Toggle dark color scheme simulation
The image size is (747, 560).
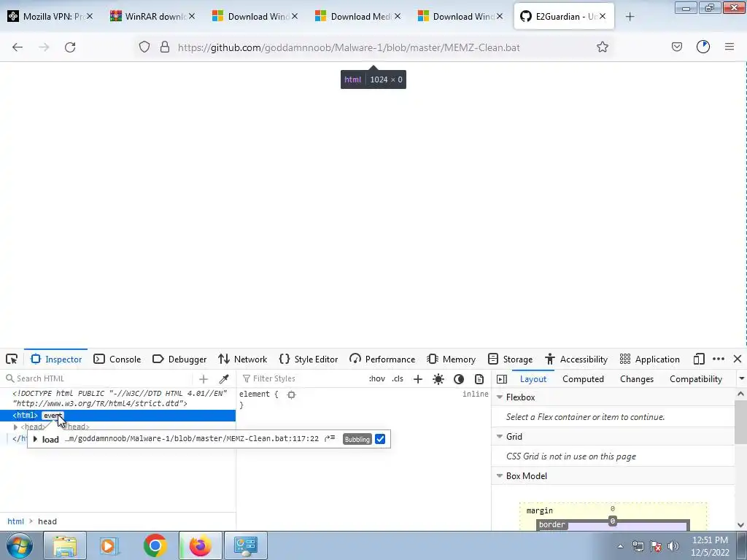tap(459, 379)
